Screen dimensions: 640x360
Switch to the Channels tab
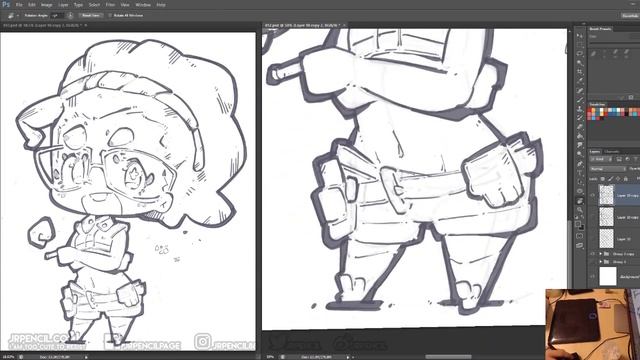(612, 152)
